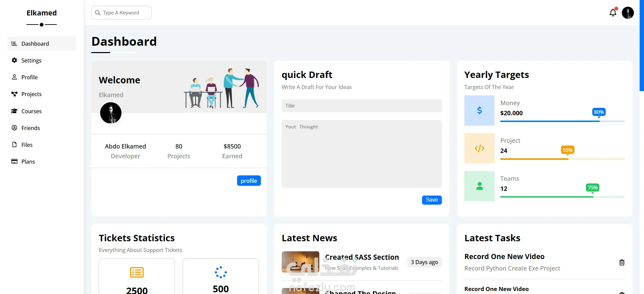Click the Teams 75% progress bar

pos(562,197)
